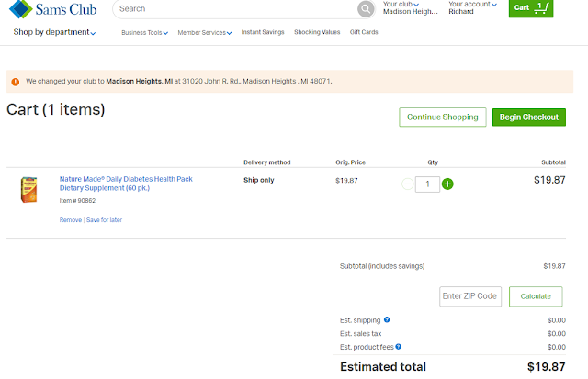
Task: Go to Sam's Club home logo
Action: click(54, 10)
